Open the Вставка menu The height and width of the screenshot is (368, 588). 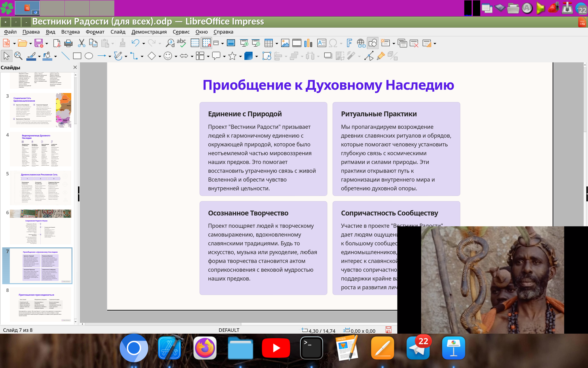pos(70,32)
